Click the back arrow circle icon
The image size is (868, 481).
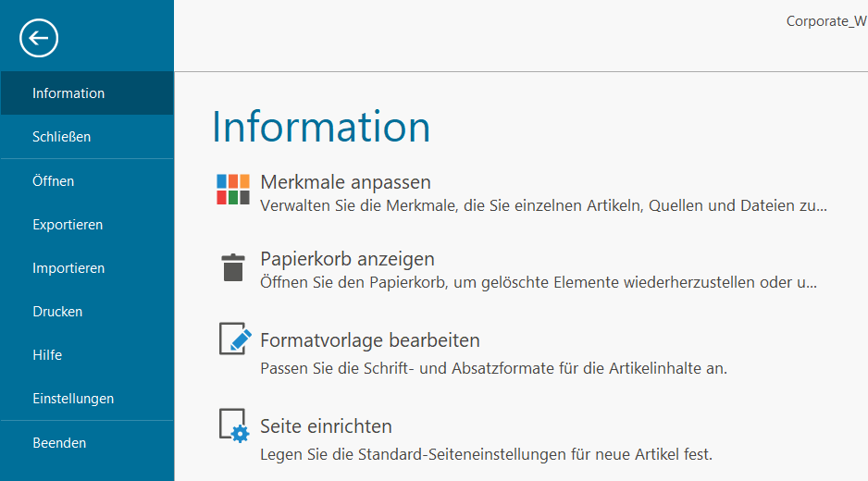coord(39,38)
